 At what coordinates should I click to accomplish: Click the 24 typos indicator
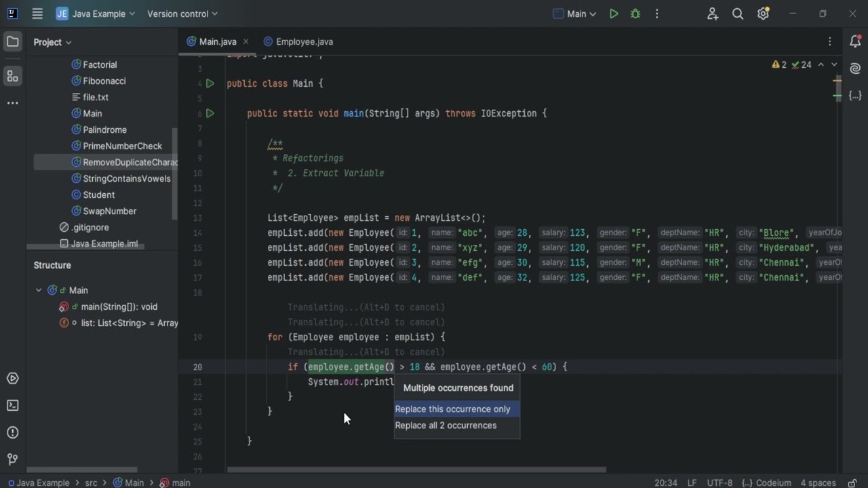[x=801, y=64]
